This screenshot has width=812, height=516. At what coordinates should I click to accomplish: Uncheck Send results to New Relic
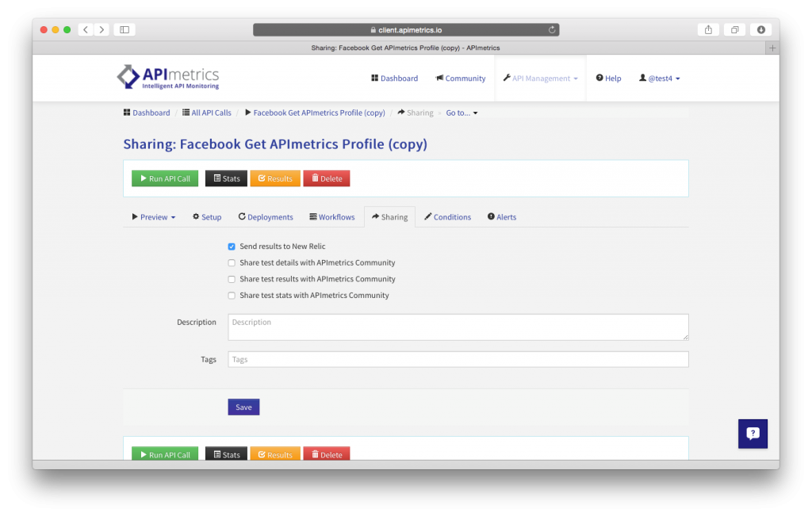(232, 247)
